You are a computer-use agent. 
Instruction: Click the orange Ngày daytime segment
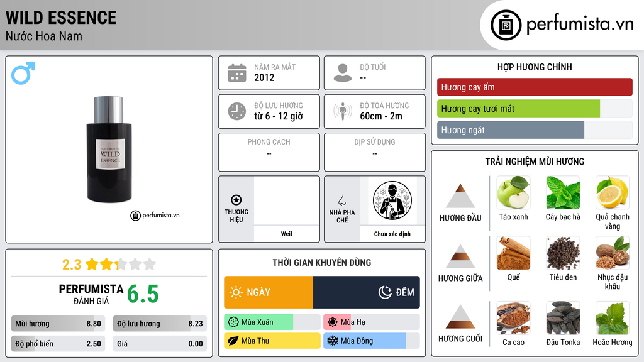[x=269, y=292]
